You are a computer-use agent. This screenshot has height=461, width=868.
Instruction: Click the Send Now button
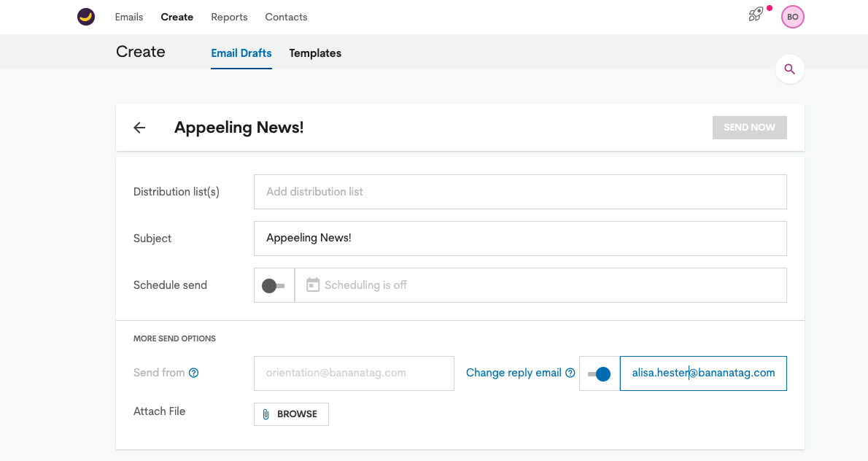(x=750, y=128)
